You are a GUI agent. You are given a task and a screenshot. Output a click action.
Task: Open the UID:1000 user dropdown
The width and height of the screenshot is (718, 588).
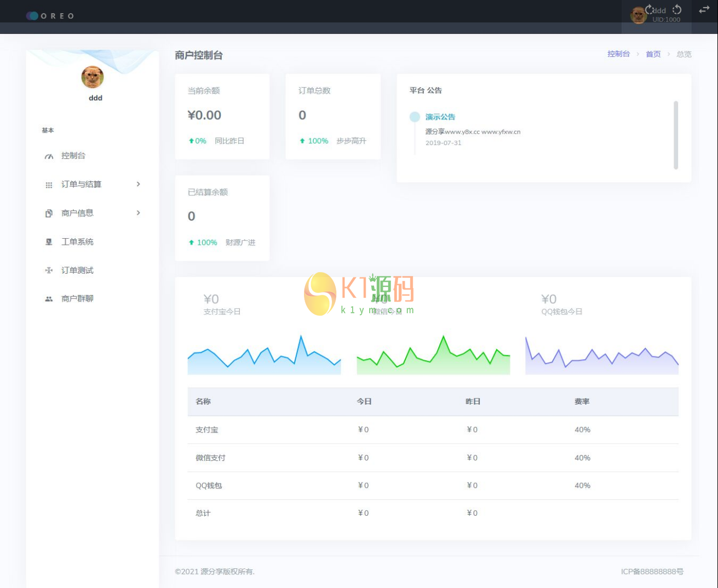coord(666,20)
